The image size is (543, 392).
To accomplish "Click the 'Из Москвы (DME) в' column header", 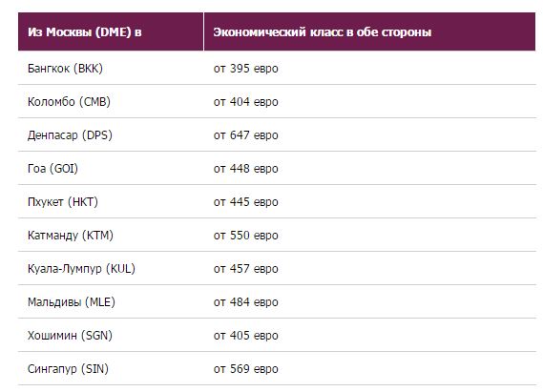I will (x=85, y=32).
